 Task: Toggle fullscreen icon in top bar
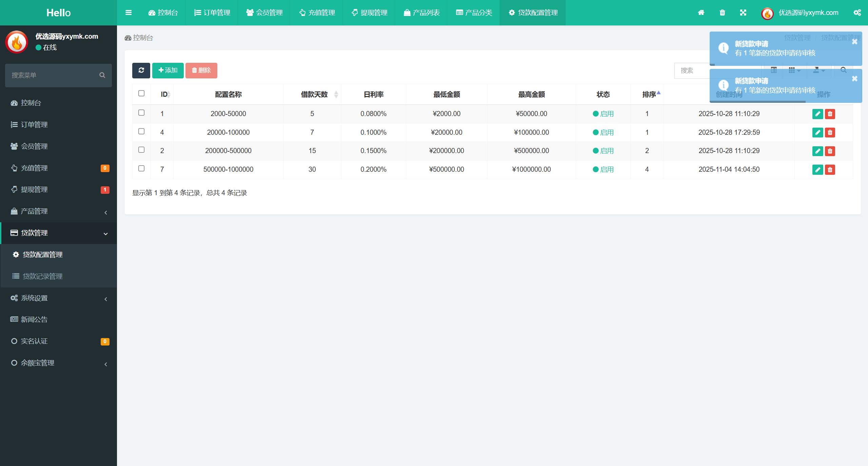click(743, 13)
